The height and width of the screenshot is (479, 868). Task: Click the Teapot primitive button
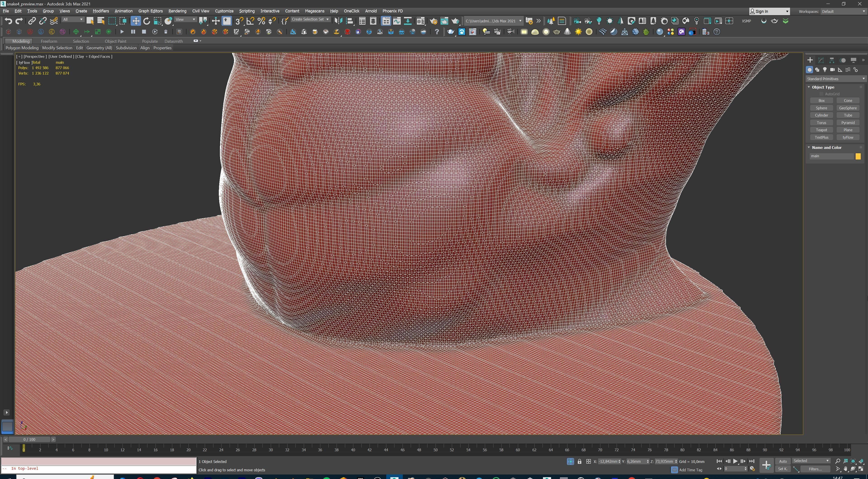tap(821, 130)
